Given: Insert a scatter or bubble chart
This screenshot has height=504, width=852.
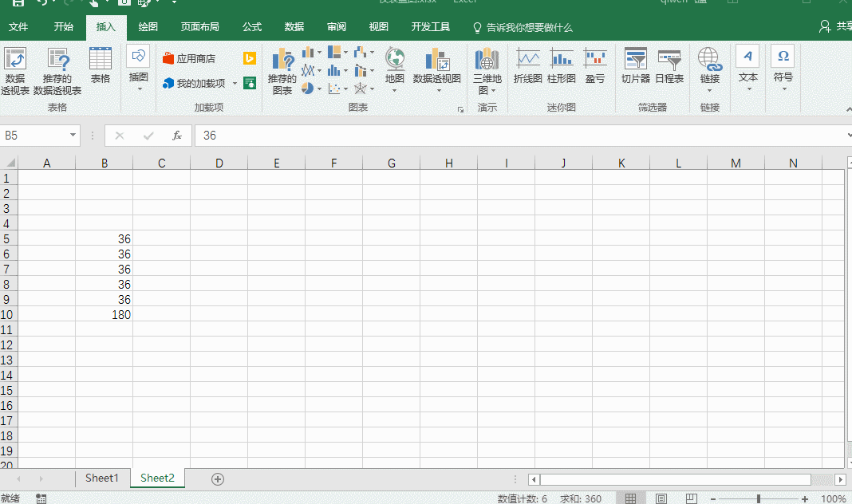Looking at the screenshot, I should coord(334,88).
